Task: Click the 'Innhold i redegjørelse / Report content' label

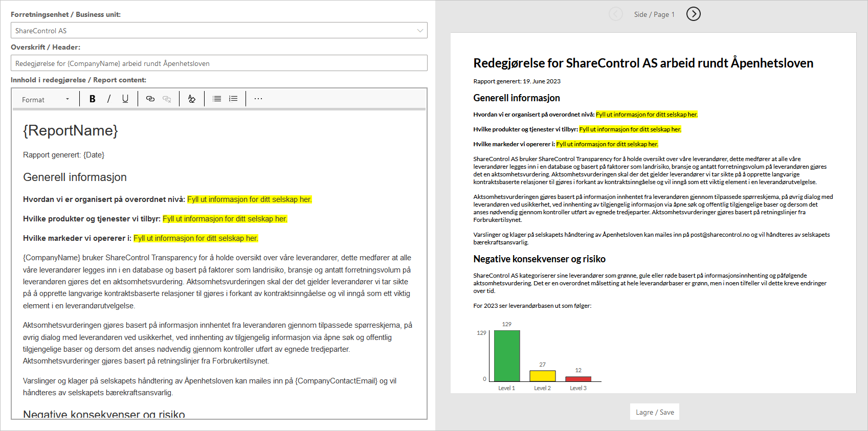Action: pos(78,80)
